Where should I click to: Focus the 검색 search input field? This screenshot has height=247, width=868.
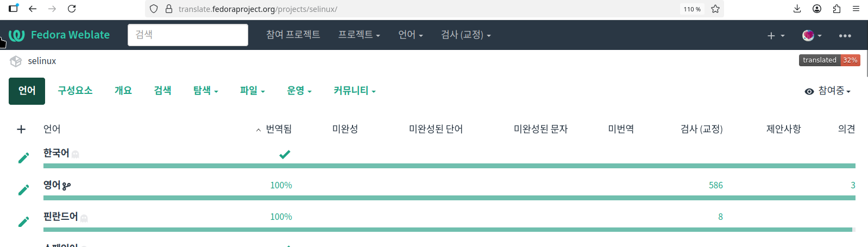188,35
